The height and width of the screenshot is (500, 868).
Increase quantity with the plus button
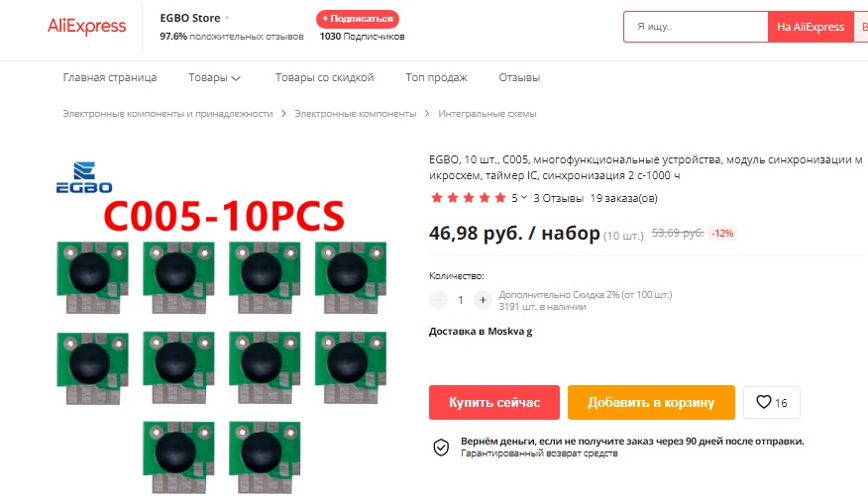483,300
